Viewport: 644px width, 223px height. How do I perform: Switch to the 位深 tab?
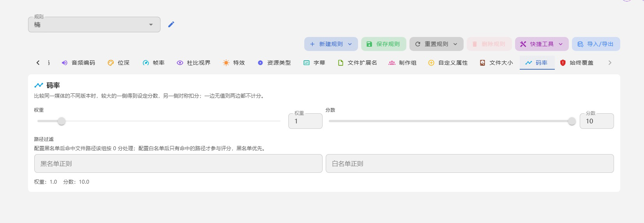pos(118,63)
